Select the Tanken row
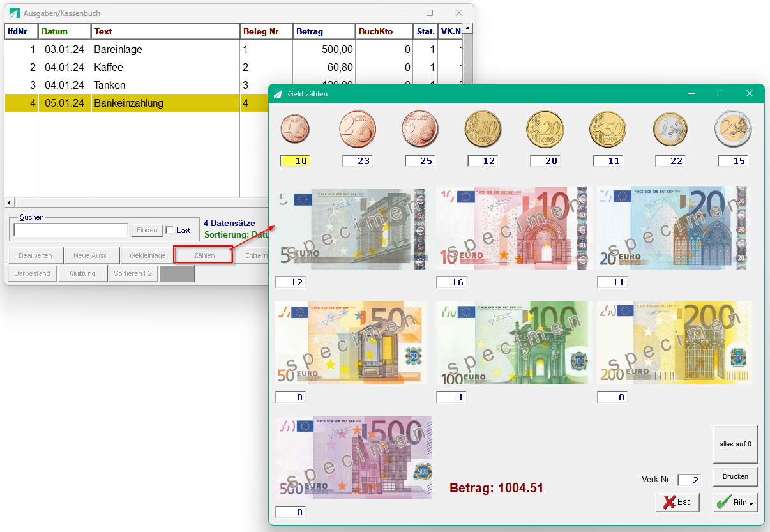This screenshot has width=770, height=532. 234,85
